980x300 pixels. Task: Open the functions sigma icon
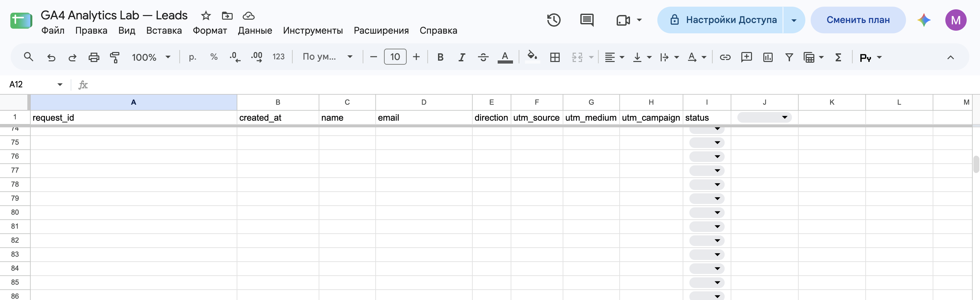(x=838, y=57)
